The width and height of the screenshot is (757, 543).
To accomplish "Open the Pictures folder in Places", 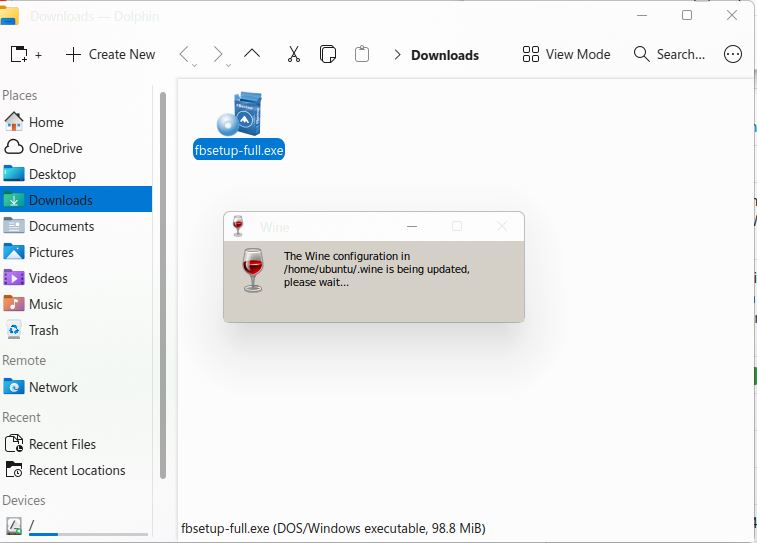I will click(76, 252).
